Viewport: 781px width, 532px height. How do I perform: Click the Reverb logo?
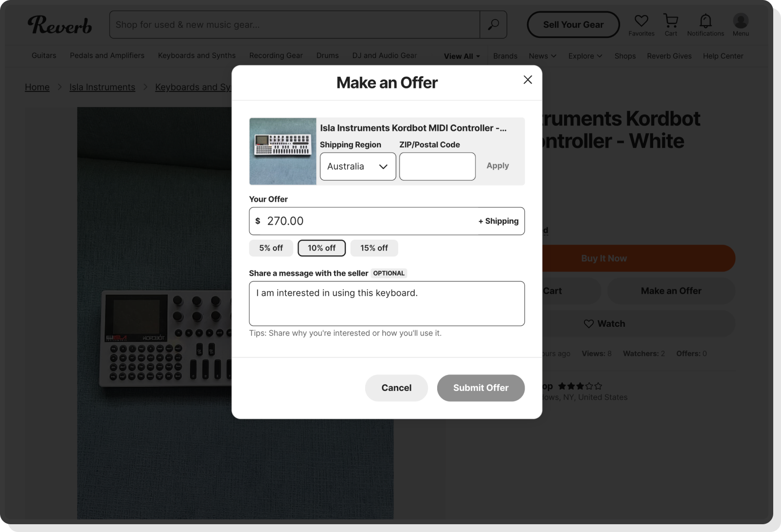pyautogui.click(x=59, y=25)
